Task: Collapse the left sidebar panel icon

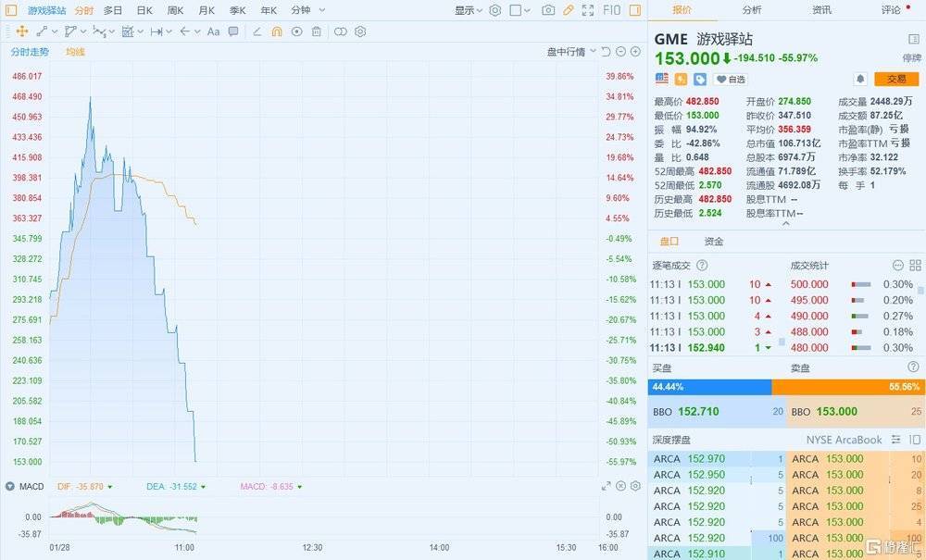Action: 10,10
